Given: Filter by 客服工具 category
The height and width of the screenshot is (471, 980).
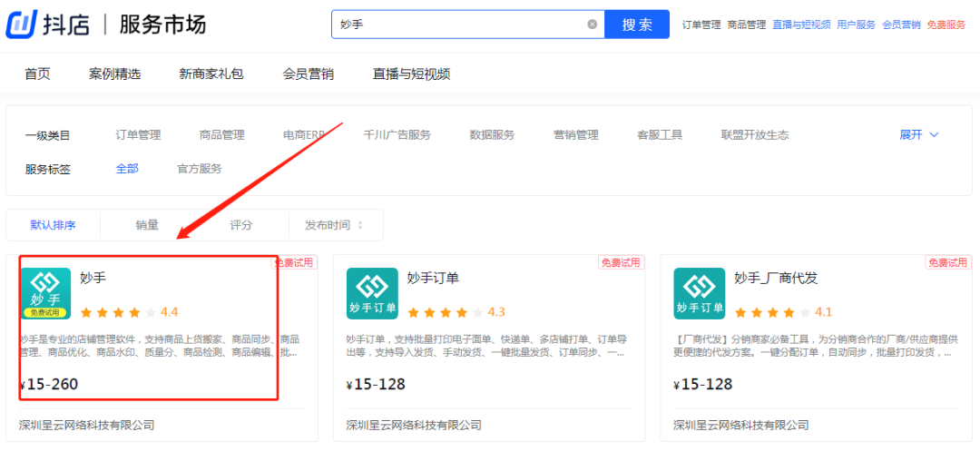Looking at the screenshot, I should coord(660,135).
